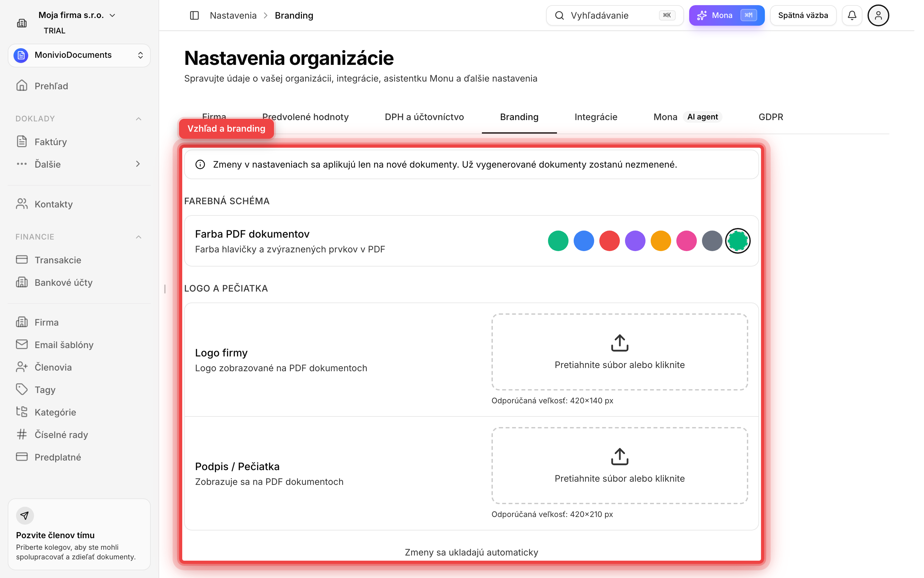Select the Branding tab
924x578 pixels.
tap(519, 117)
